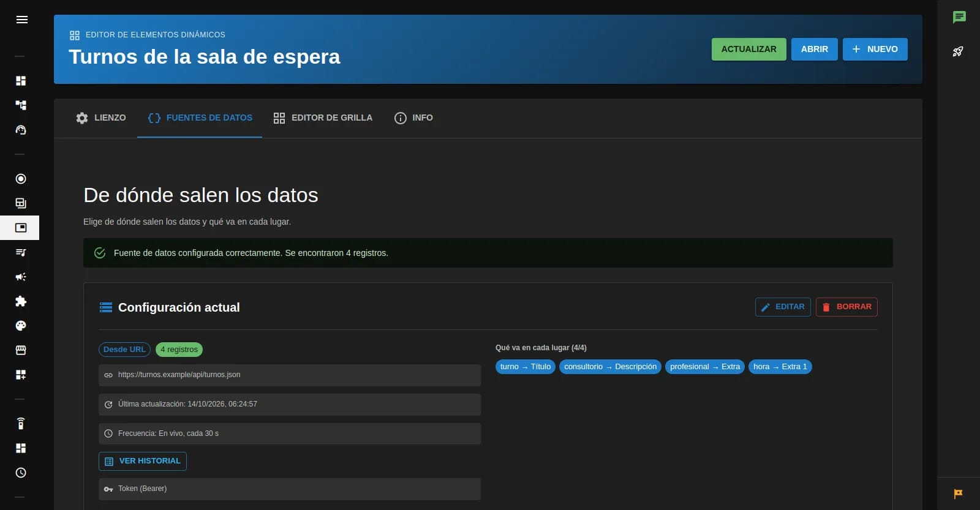Open the green chat message icon
980x510 pixels.
tap(959, 17)
